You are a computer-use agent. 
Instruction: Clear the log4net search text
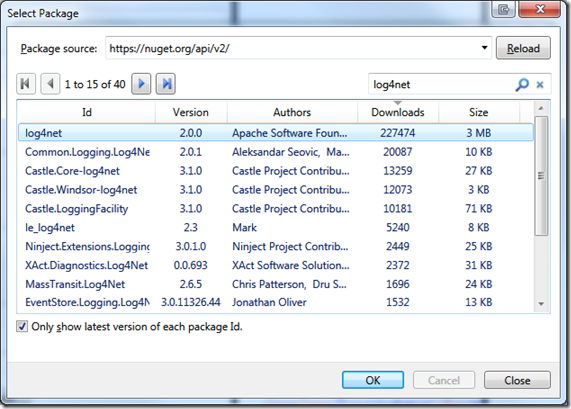coord(540,85)
